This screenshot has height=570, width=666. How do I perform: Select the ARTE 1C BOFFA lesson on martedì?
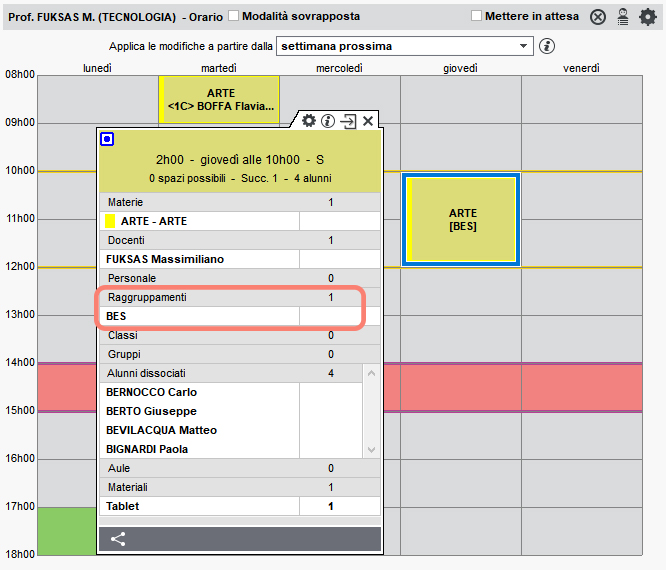pos(219,100)
